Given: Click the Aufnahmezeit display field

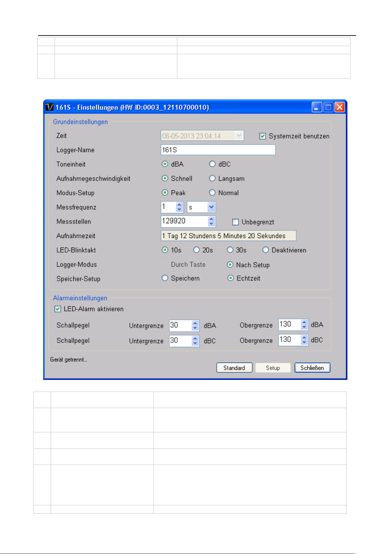Looking at the screenshot, I should click(229, 236).
